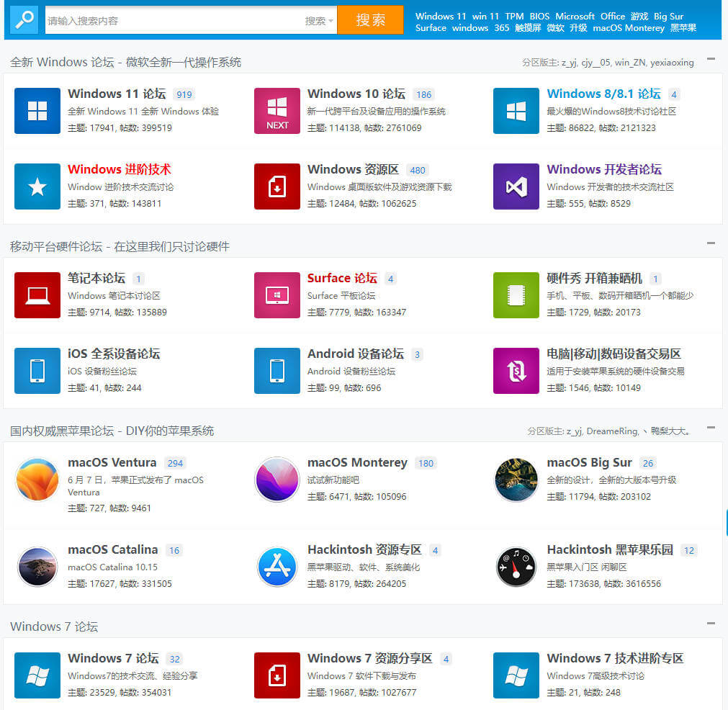728x710 pixels.
Task: Open the 全新 Windows 论坛 section heading
Action: click(x=125, y=62)
